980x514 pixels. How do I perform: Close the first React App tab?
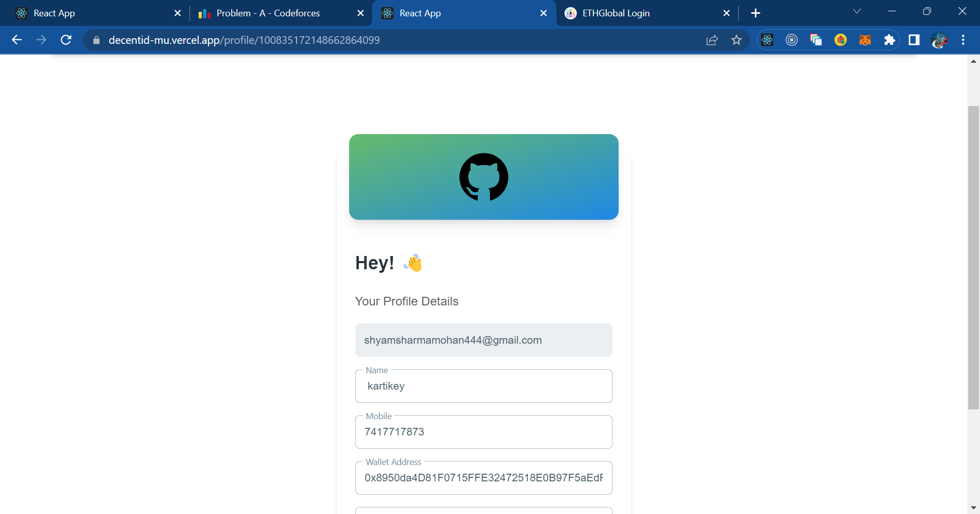pyautogui.click(x=178, y=13)
